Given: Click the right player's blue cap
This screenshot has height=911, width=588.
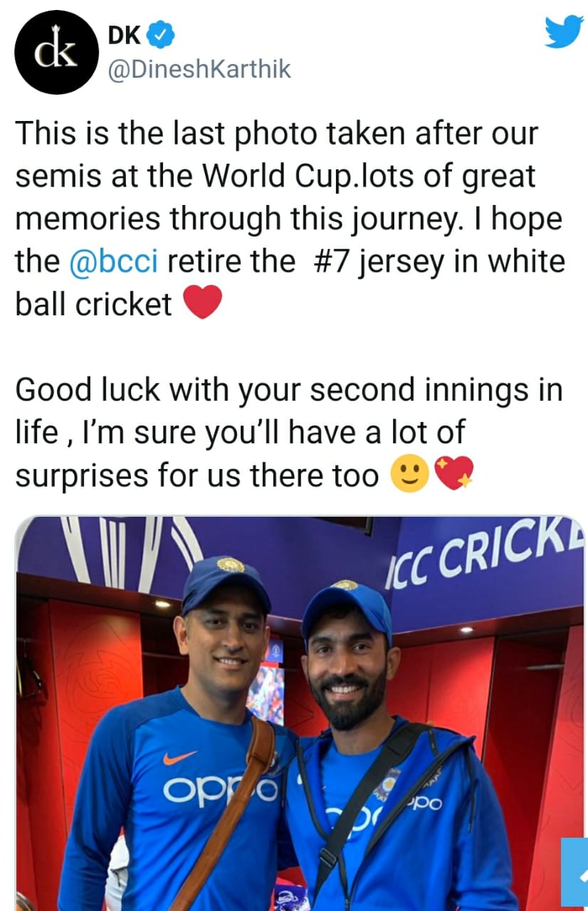Looking at the screenshot, I should pos(347,602).
